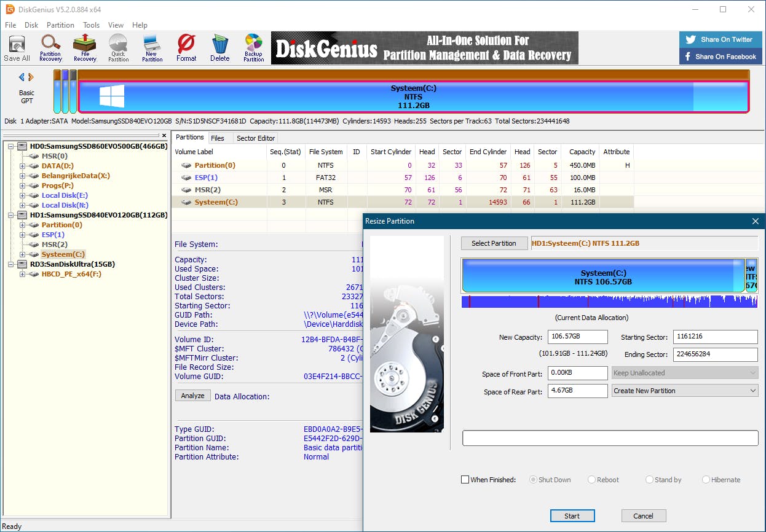
Task: Expand BelangrijkeData(X:) tree node
Action: (x=22, y=176)
